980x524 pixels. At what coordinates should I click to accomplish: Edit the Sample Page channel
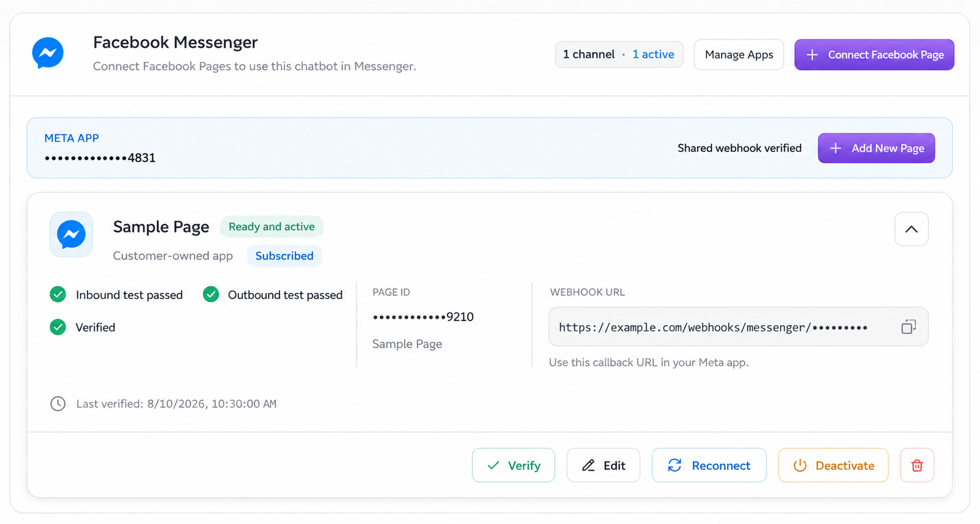[603, 465]
